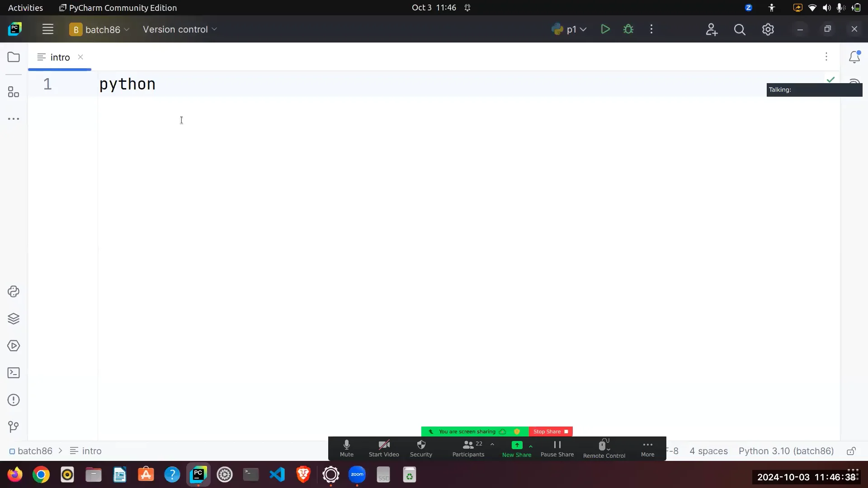
Task: Expand the Participants chevron in Zoom
Action: [492, 444]
